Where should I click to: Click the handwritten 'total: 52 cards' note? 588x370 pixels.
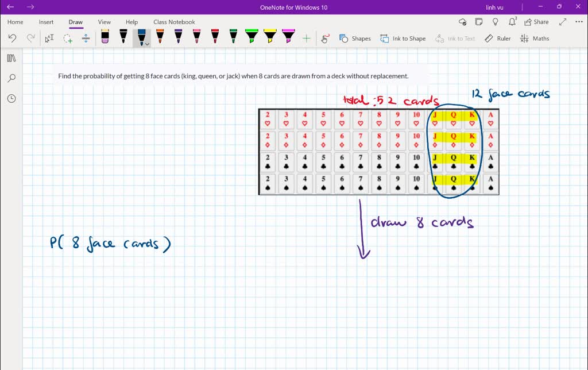(391, 100)
